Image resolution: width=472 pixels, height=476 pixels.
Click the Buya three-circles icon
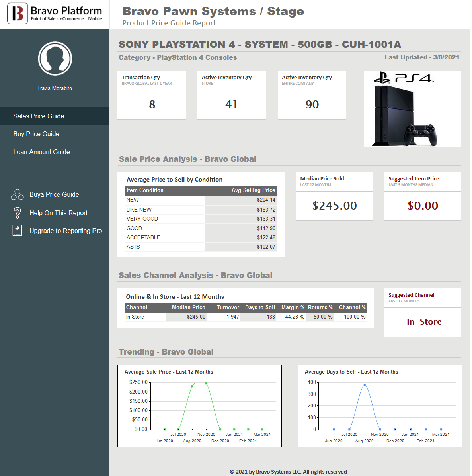click(x=17, y=195)
